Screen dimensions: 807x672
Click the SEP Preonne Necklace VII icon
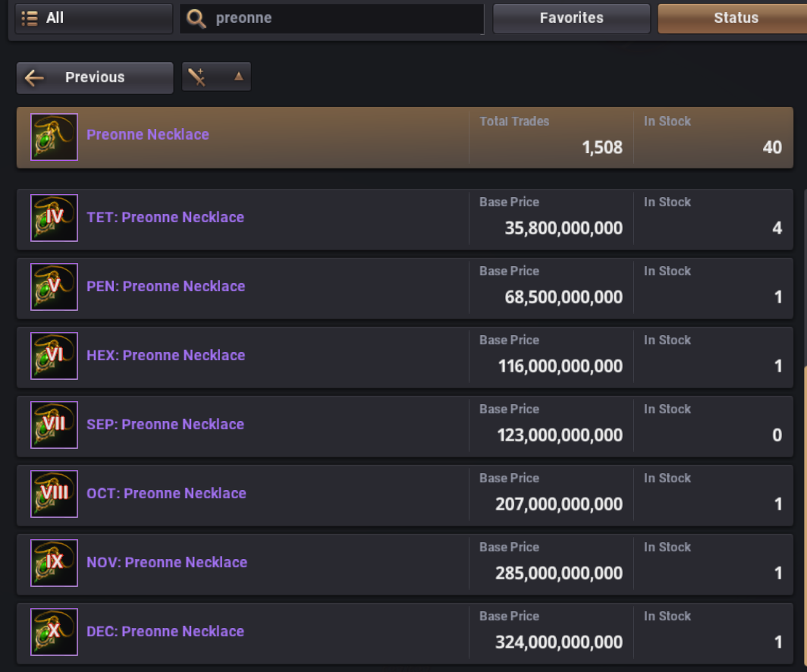(54, 425)
